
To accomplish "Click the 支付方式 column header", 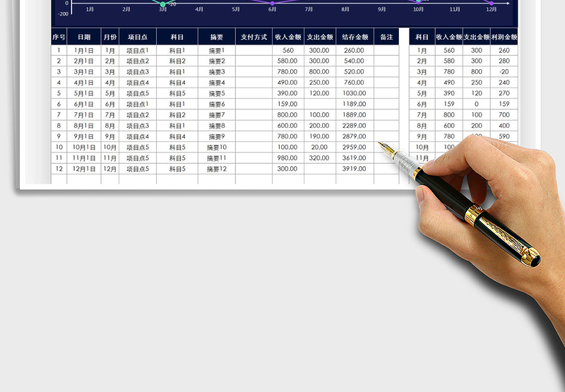I will (254, 37).
